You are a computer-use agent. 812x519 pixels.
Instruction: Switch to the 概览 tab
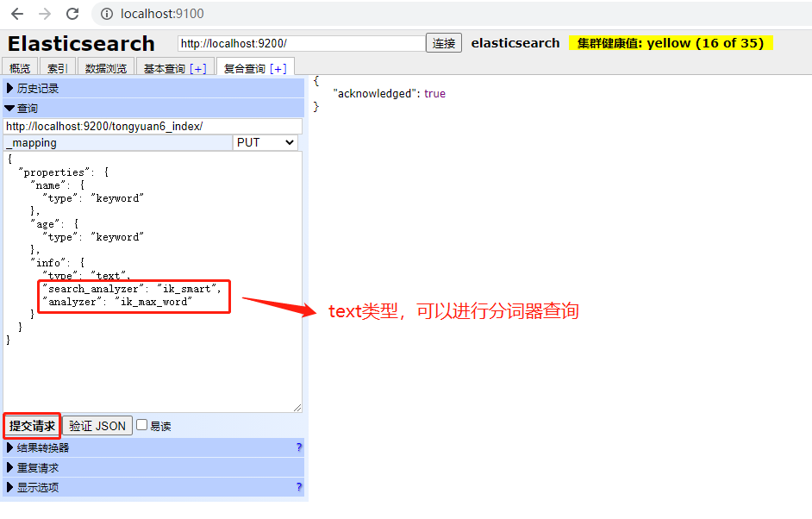[20, 68]
